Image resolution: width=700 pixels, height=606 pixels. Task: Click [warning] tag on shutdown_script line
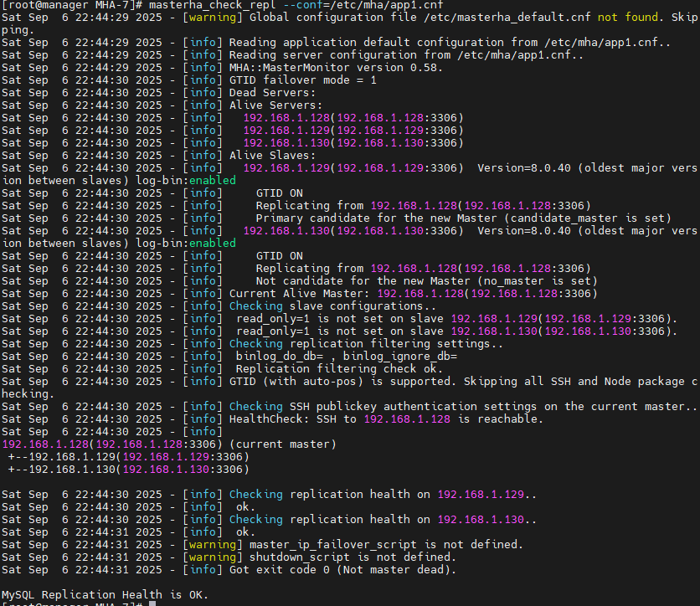click(x=213, y=557)
